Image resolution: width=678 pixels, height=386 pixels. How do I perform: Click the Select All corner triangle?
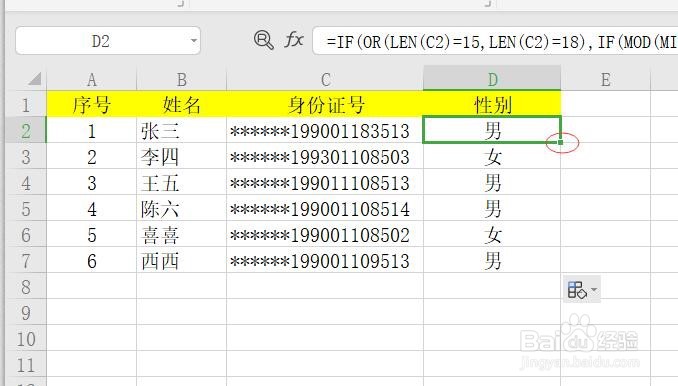click(34, 79)
